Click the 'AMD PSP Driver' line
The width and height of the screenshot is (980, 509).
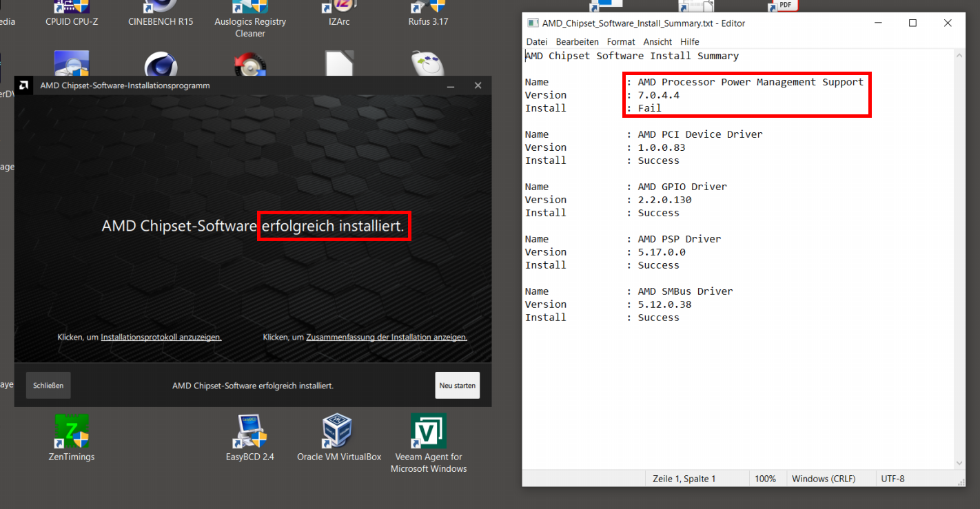(680, 239)
